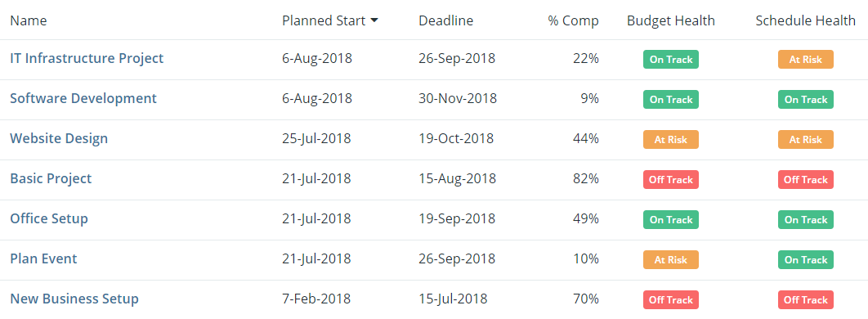Open the IT Infrastructure Project link
This screenshot has width=868, height=319.
pos(87,58)
